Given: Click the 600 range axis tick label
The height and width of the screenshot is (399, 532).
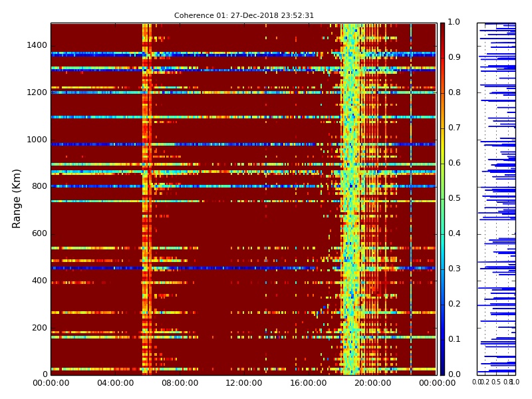Looking at the screenshot, I should click(x=39, y=233).
